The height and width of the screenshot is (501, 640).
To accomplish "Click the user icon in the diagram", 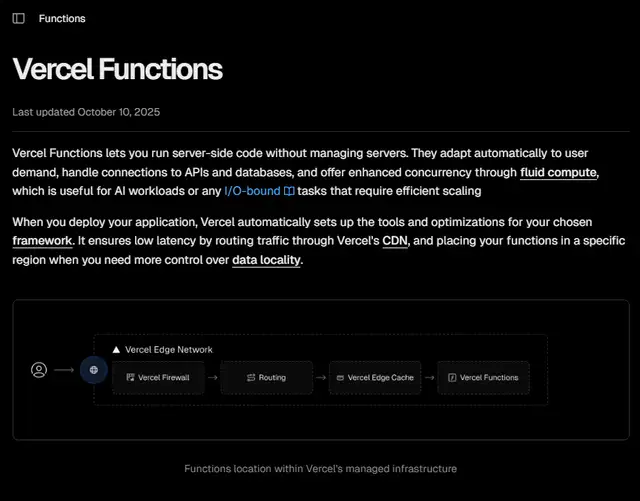I will pos(39,370).
